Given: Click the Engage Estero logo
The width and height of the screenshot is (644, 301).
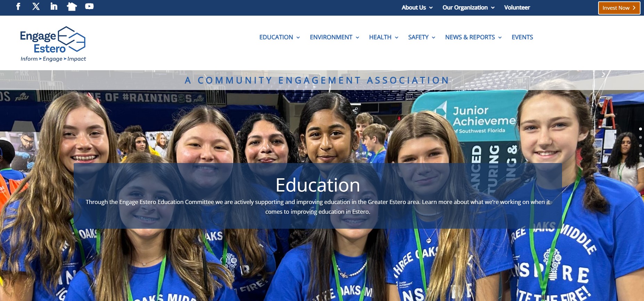Looking at the screenshot, I should (x=53, y=44).
